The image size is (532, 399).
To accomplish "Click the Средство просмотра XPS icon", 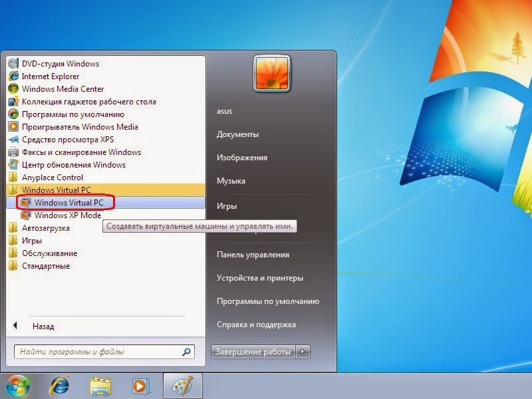I will coord(13,140).
